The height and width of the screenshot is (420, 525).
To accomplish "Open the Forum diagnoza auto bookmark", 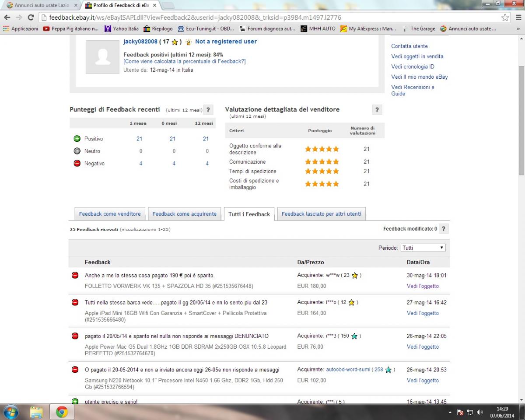I will tap(267, 29).
